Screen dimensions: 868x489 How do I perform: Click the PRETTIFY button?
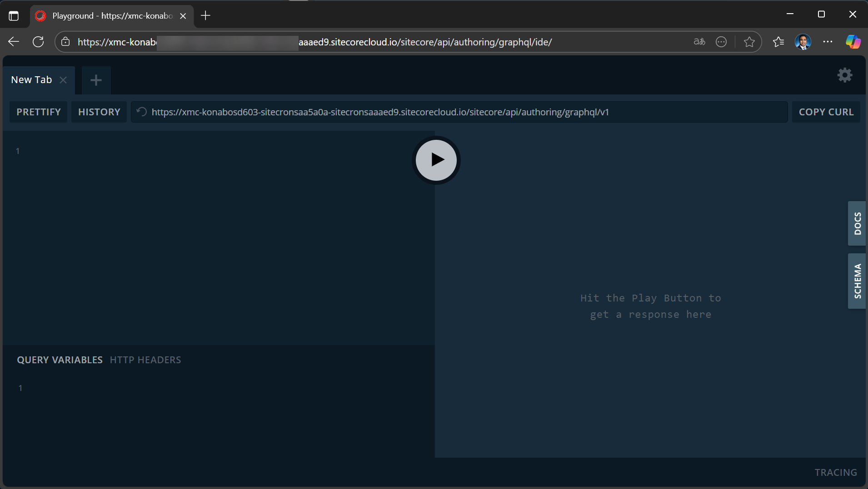pos(38,112)
